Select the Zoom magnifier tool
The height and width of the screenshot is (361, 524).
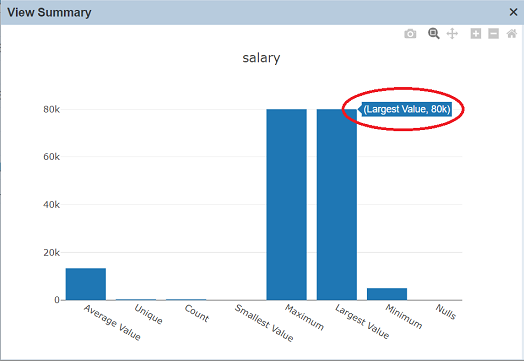coord(433,33)
